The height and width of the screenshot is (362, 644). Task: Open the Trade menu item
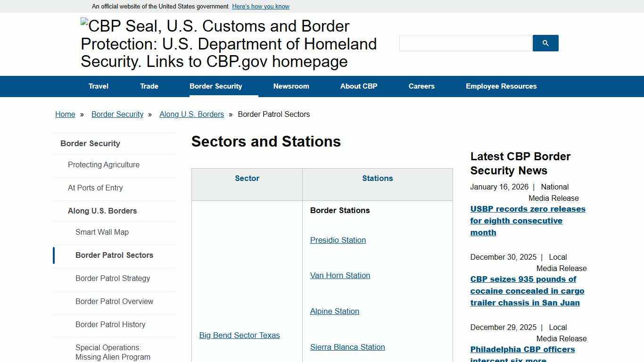[149, 86]
